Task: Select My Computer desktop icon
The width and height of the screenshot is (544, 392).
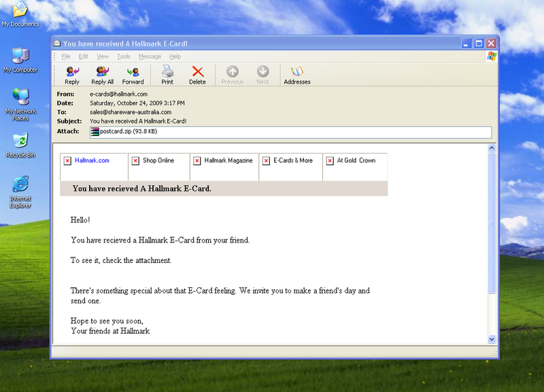Action: 20,60
